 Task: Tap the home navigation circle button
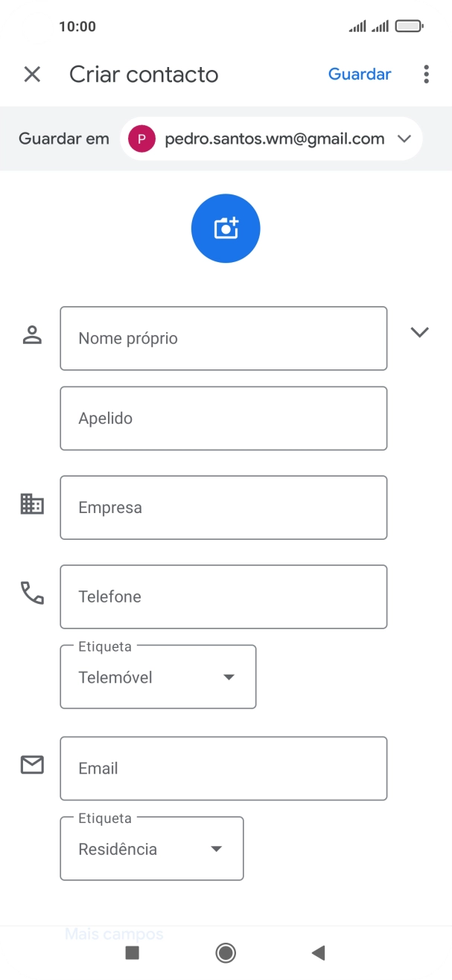point(226,952)
